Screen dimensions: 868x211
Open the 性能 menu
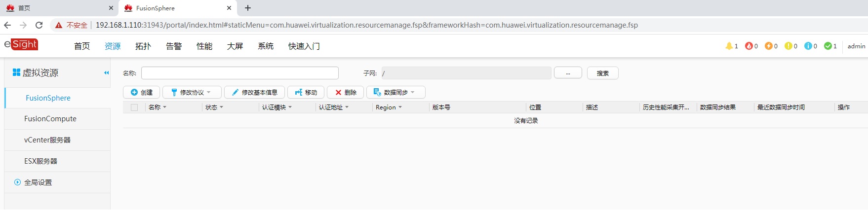(204, 46)
